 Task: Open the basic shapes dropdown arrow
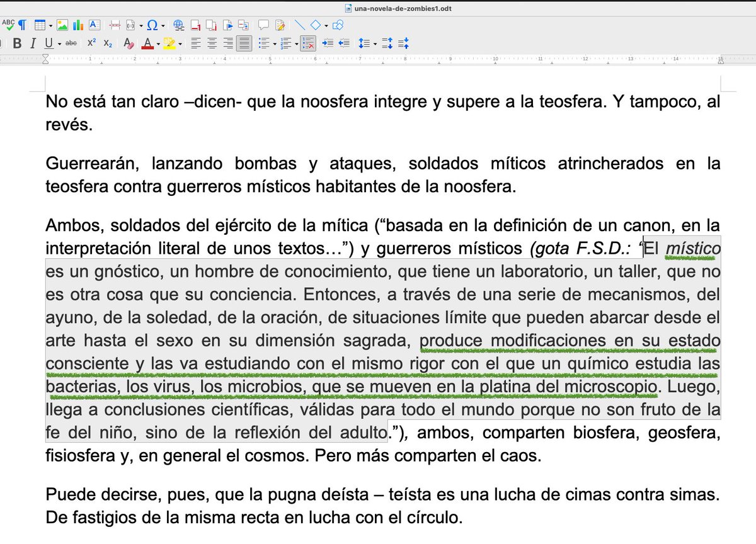(x=326, y=25)
